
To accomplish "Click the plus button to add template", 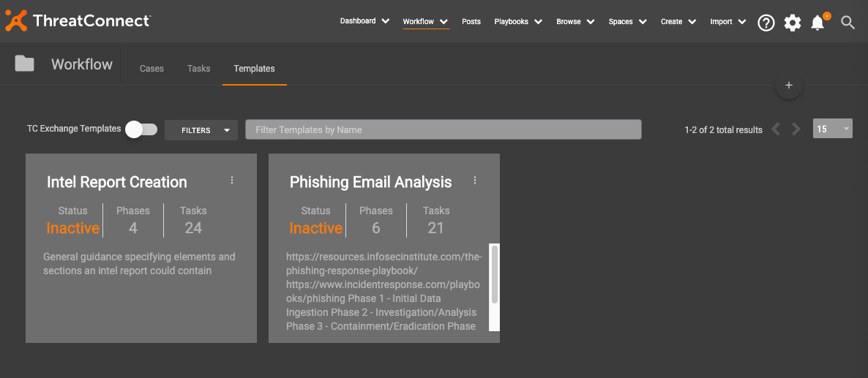I will [x=789, y=85].
